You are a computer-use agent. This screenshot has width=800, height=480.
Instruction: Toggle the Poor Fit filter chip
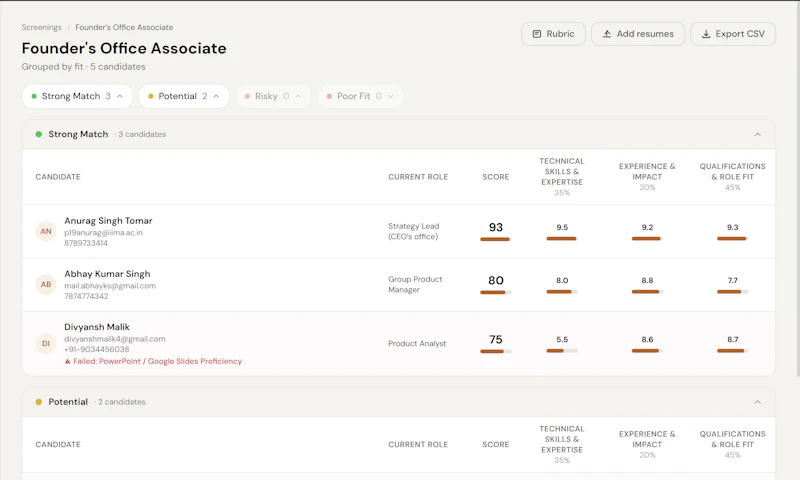click(x=360, y=96)
